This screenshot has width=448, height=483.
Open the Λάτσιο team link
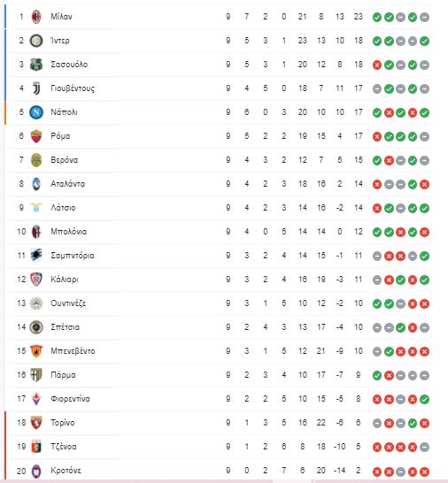point(63,208)
